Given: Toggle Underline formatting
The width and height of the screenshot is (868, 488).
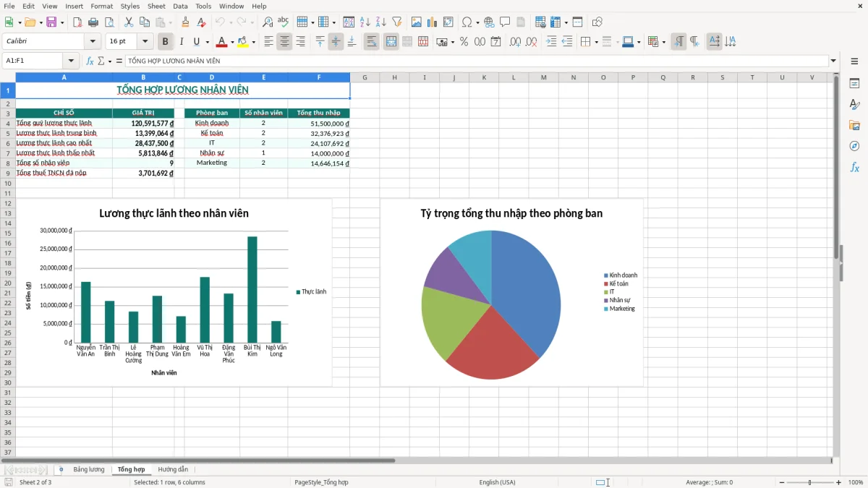Looking at the screenshot, I should coord(196,42).
